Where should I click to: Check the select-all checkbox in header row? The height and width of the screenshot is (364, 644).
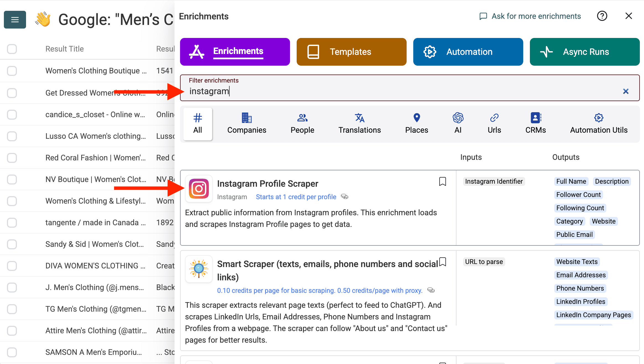12,49
